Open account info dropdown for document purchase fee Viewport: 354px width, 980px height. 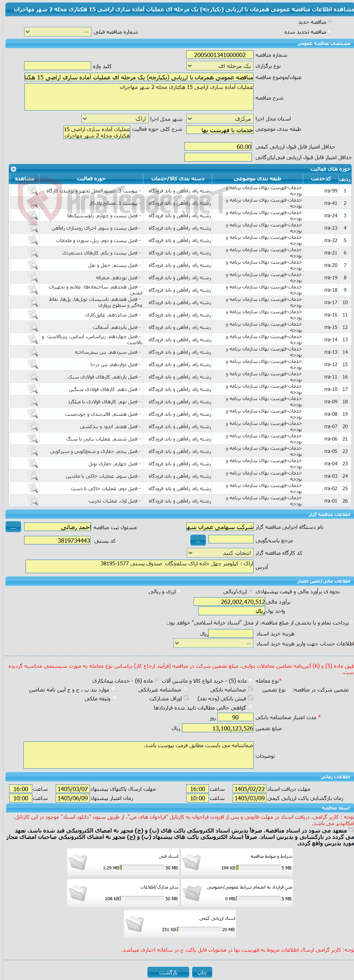coord(213,643)
